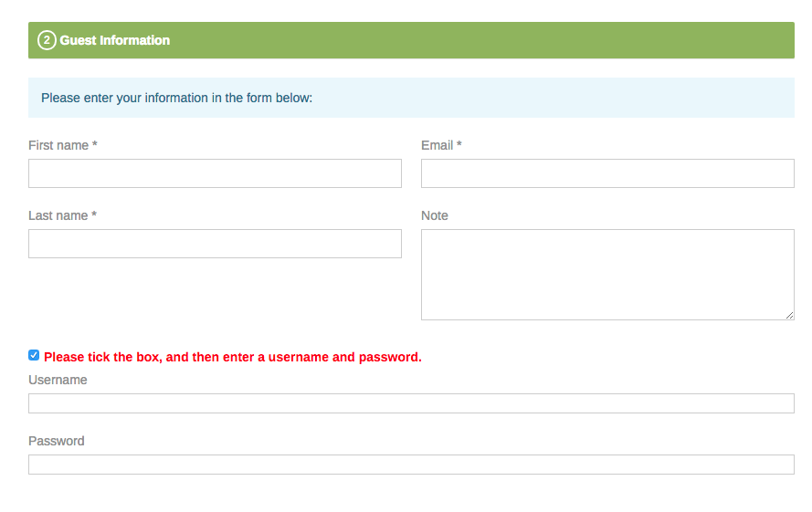
Task: Focus the First name input field
Action: [x=215, y=173]
